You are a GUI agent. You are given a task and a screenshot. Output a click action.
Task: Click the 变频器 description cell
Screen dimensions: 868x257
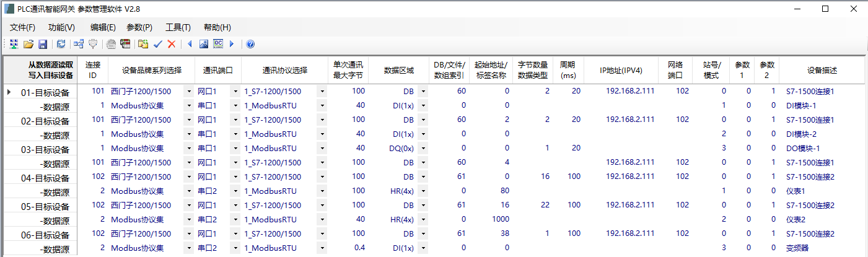coord(822,248)
